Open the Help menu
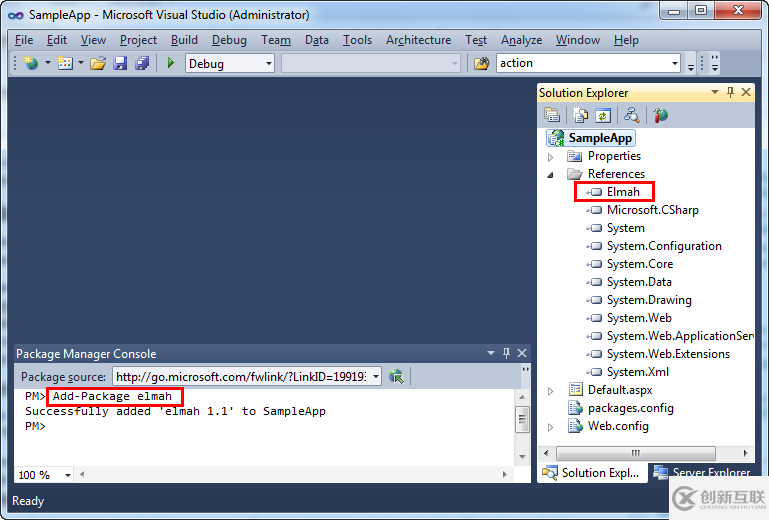 pyautogui.click(x=626, y=40)
